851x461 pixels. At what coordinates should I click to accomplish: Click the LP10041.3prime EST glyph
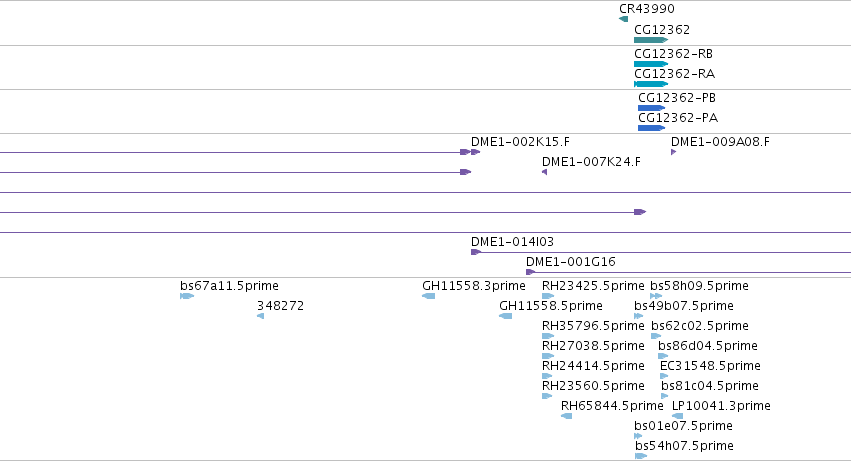(677, 416)
